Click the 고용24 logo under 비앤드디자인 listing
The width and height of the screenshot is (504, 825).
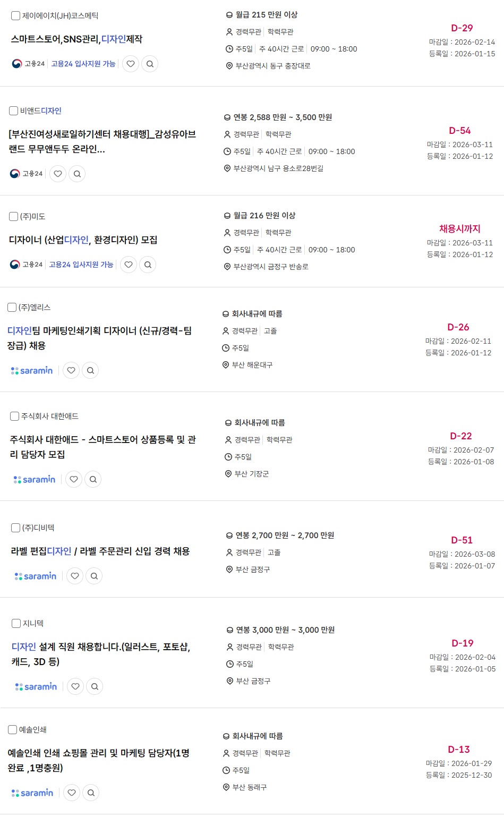click(x=27, y=174)
